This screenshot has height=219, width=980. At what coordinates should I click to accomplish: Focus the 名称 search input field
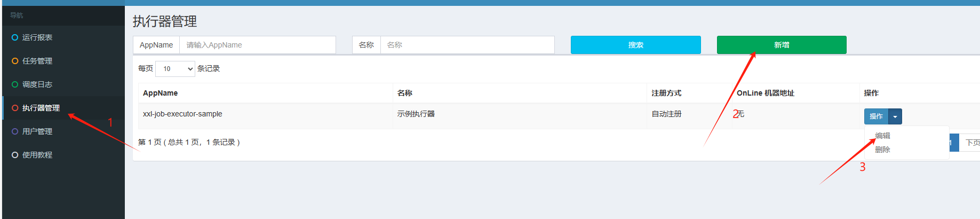467,45
